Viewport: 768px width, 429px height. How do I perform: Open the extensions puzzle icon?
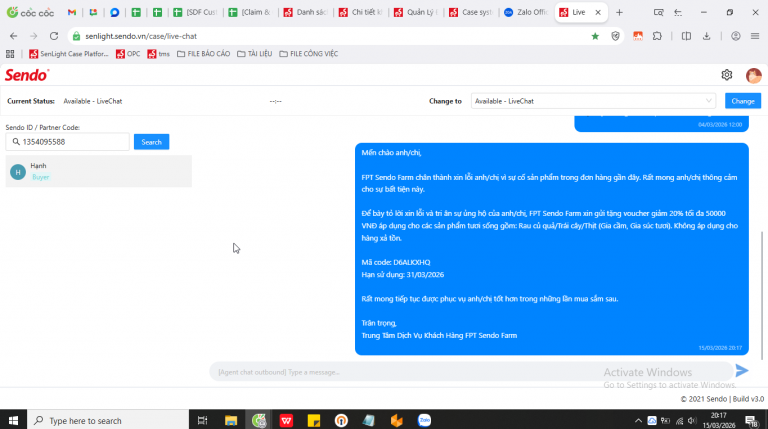[x=657, y=36]
